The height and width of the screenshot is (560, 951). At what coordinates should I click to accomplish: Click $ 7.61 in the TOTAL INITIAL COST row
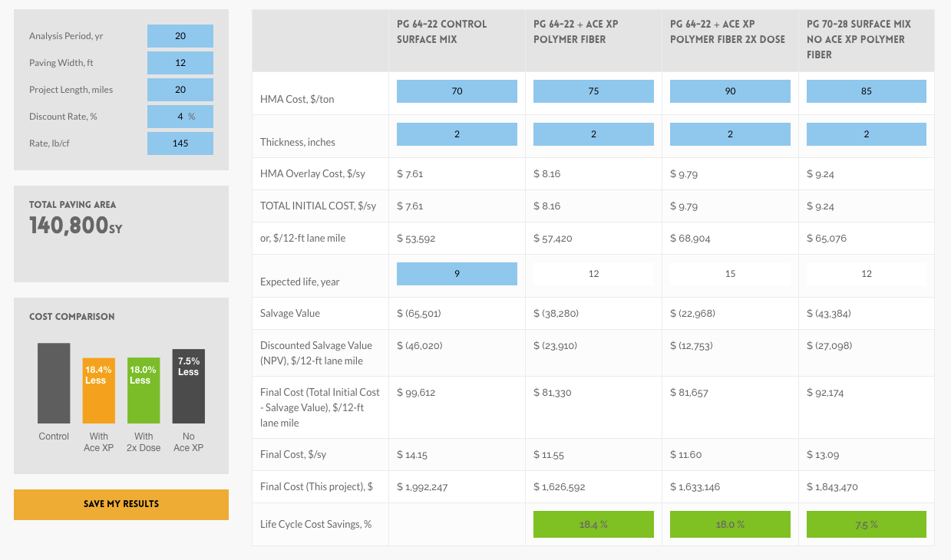click(x=410, y=206)
